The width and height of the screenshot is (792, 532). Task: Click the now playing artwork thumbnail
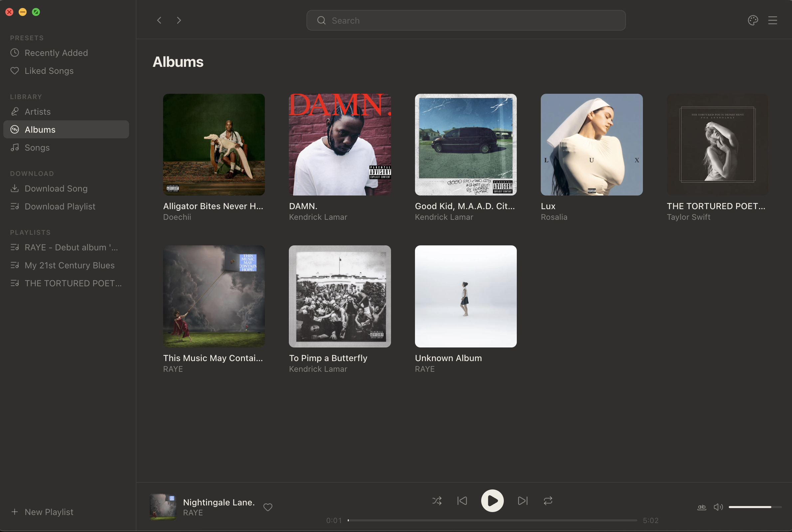coord(163,507)
